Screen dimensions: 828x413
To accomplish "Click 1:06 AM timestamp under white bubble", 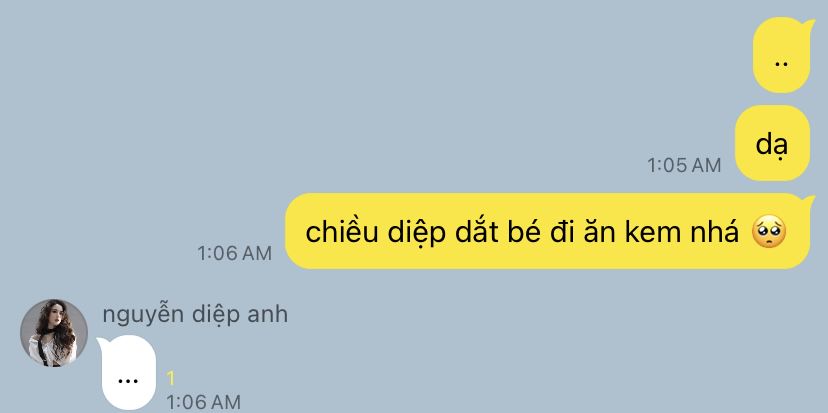I will coord(204,402).
